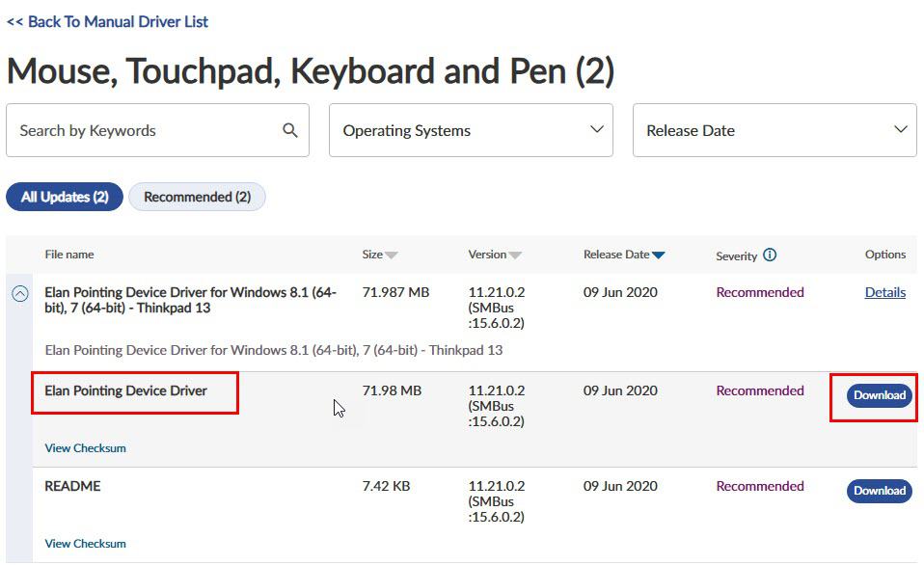This screenshot has width=924, height=565.
Task: Sort by Version arrow icon
Action: (x=515, y=256)
